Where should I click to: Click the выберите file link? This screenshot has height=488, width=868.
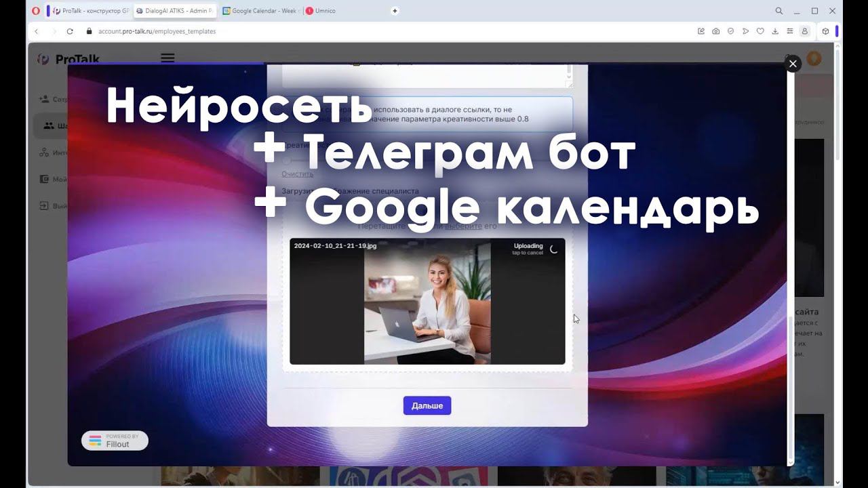pyautogui.click(x=463, y=226)
